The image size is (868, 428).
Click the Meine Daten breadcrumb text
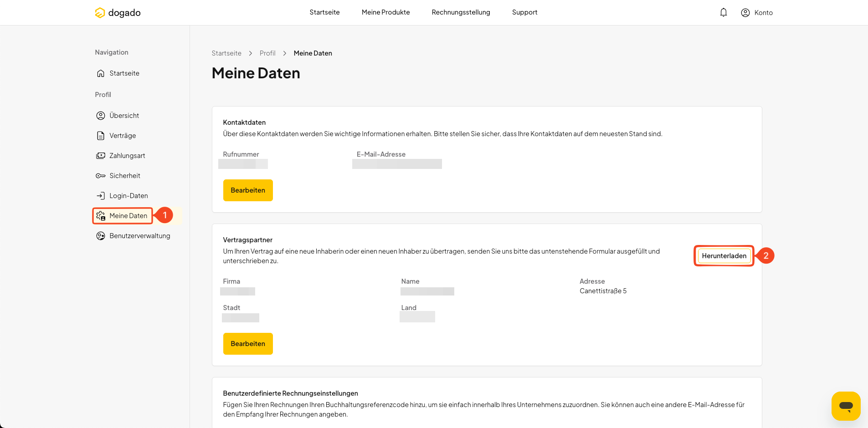coord(313,53)
